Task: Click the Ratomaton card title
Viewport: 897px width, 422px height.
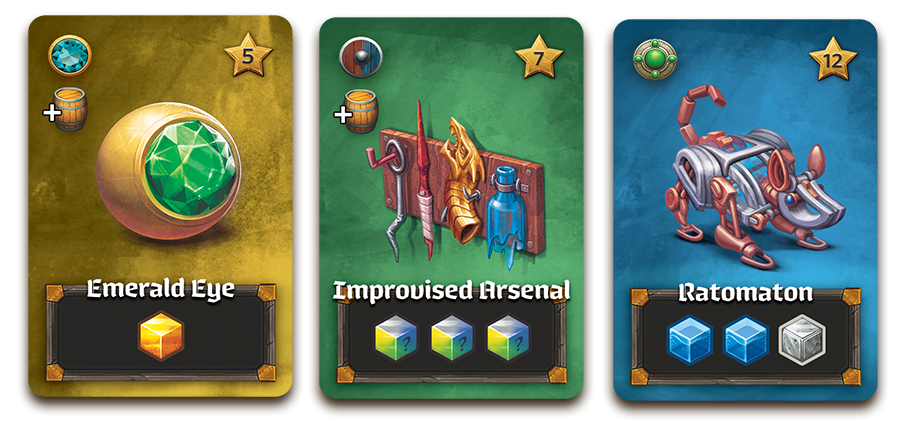Action: pos(745,293)
